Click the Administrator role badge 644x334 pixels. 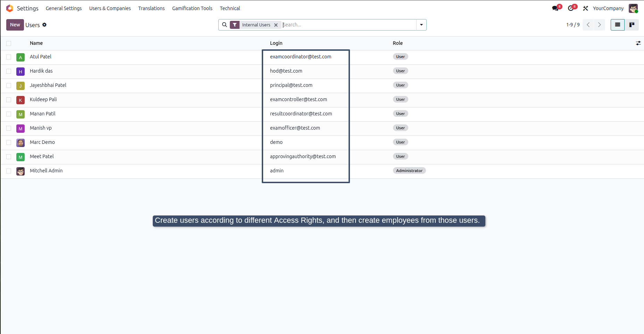click(409, 171)
